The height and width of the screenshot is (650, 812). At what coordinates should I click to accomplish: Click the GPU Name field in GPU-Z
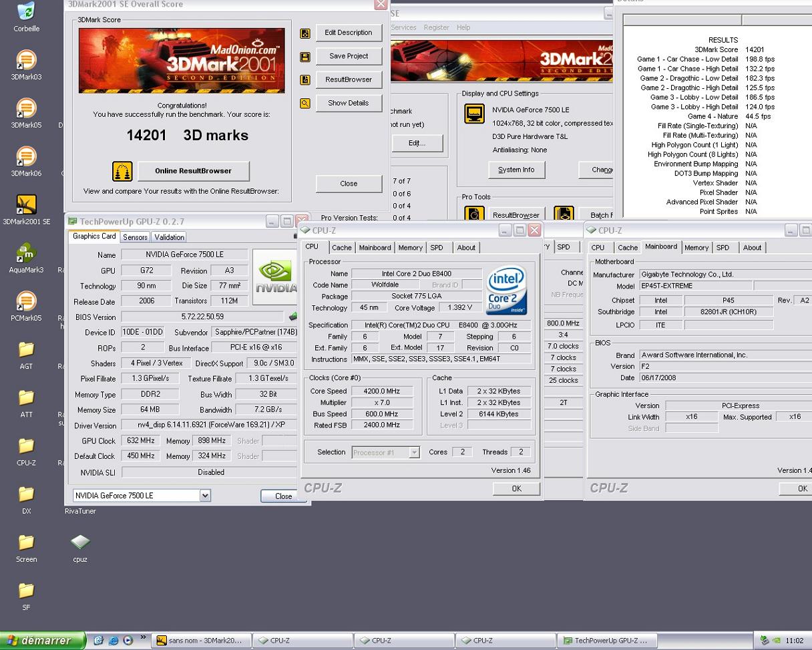[185, 255]
